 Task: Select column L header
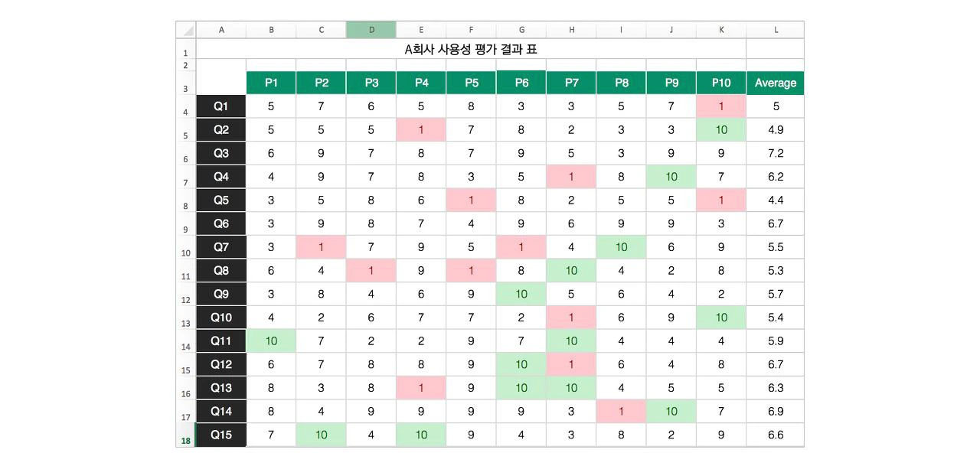[x=776, y=30]
